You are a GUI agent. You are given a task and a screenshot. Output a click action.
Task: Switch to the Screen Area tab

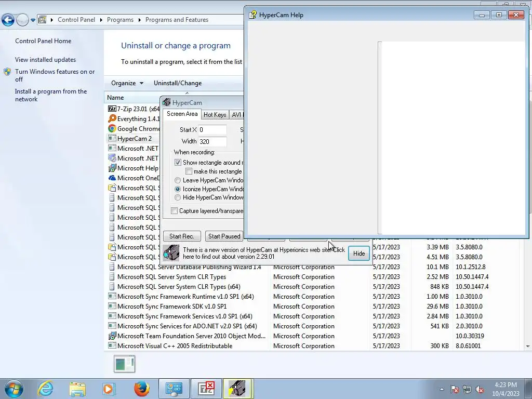pyautogui.click(x=182, y=114)
